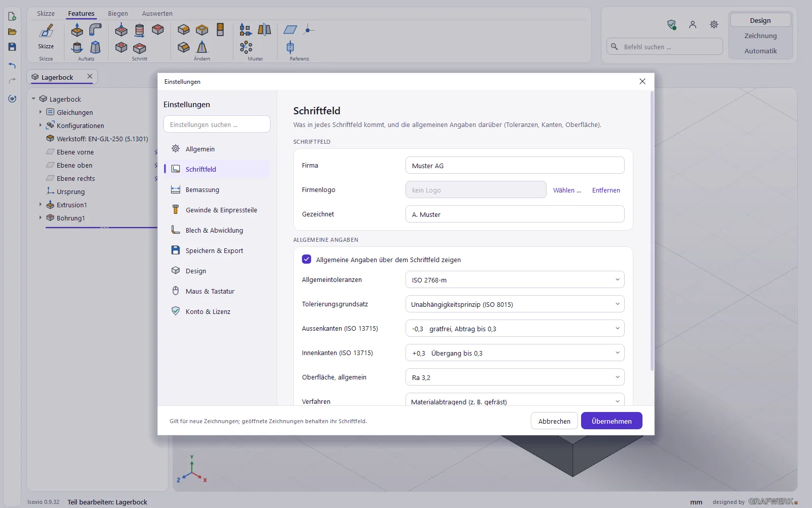
Task: Click the license shield icon in the top bar
Action: 671,24
